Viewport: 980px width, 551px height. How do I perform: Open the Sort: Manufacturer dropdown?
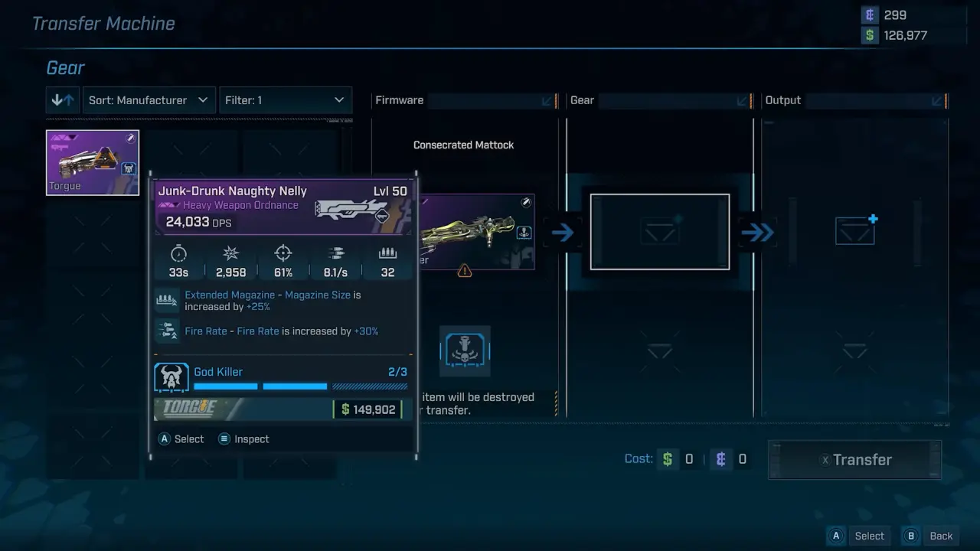(x=149, y=100)
